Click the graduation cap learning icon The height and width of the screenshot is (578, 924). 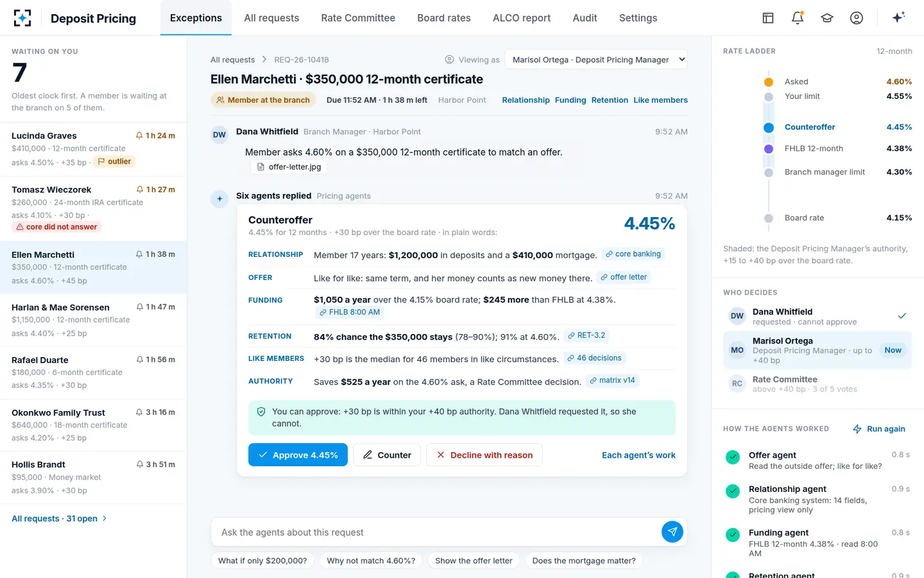coord(827,18)
